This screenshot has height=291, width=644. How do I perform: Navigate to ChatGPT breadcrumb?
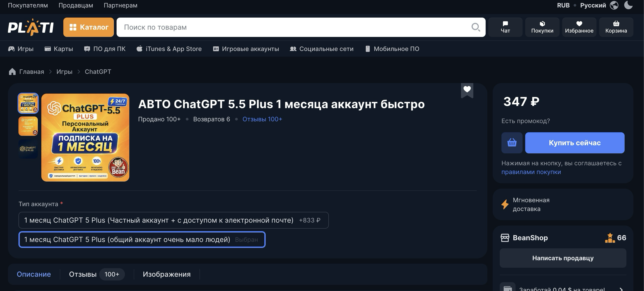(x=98, y=72)
